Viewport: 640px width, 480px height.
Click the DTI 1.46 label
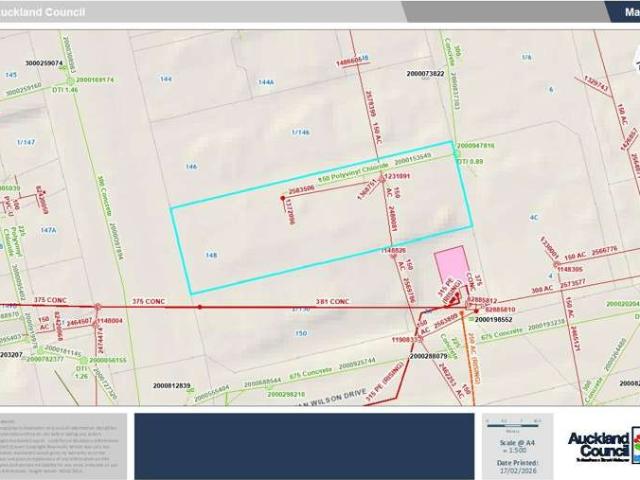tap(65, 89)
